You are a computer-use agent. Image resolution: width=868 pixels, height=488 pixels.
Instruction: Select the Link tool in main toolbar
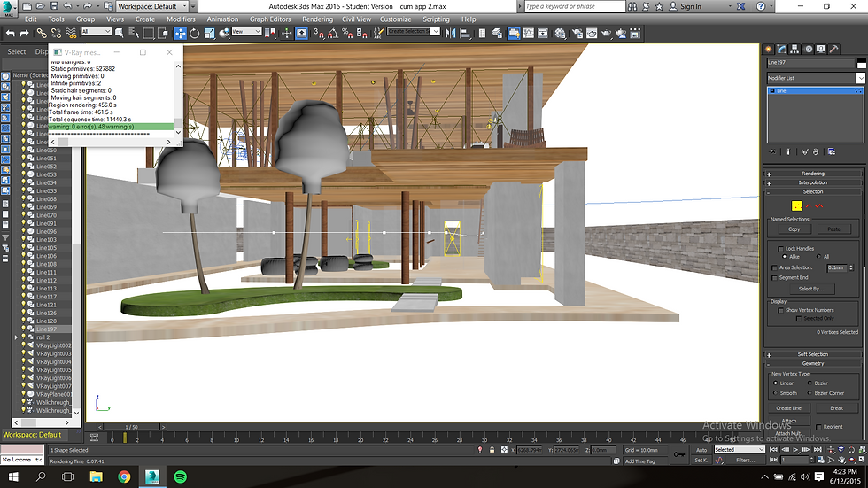pos(41,34)
